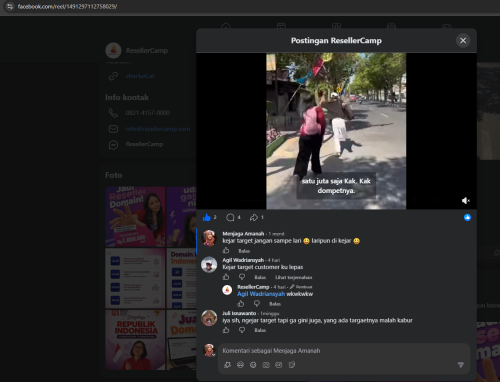Open Agil Wadriansyah commenter name
500x382 pixels.
click(x=243, y=260)
